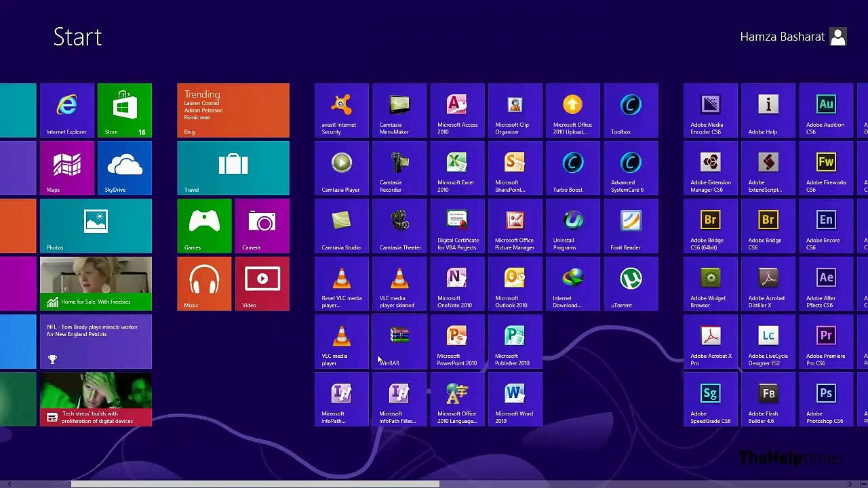The image size is (868, 488).
Task: Launch µTorrent
Action: click(x=631, y=283)
